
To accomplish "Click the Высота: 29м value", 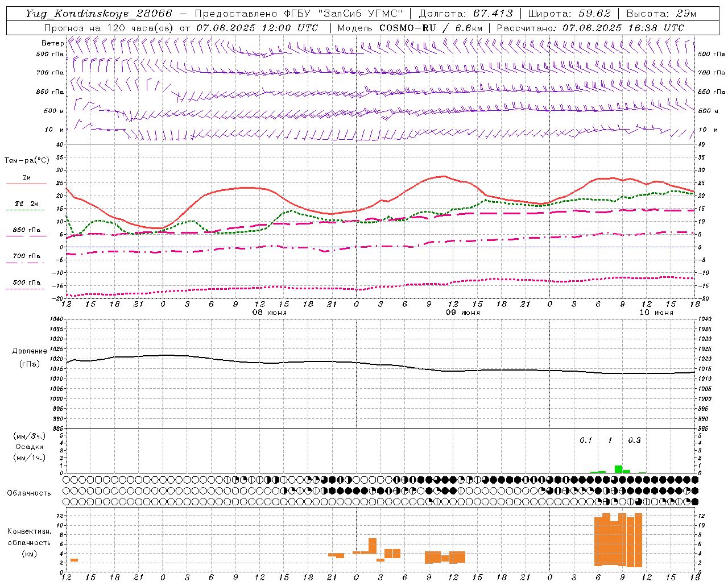I will [661, 14].
